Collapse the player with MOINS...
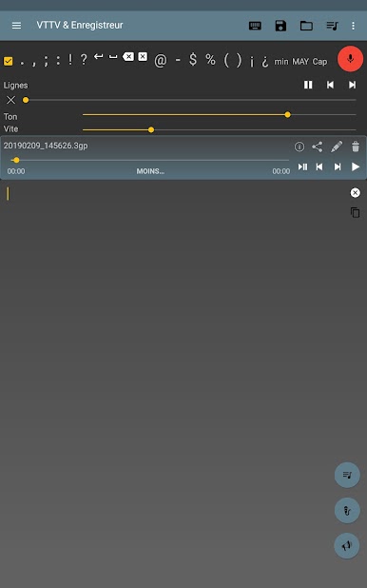367x588 pixels. point(150,171)
